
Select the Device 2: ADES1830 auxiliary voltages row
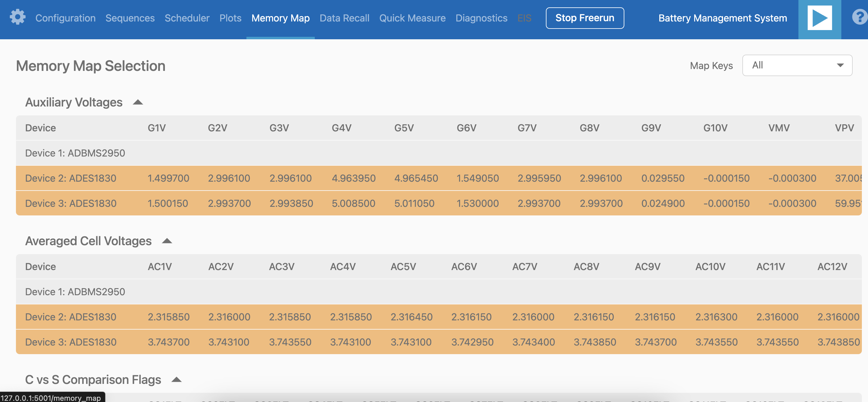(x=70, y=178)
